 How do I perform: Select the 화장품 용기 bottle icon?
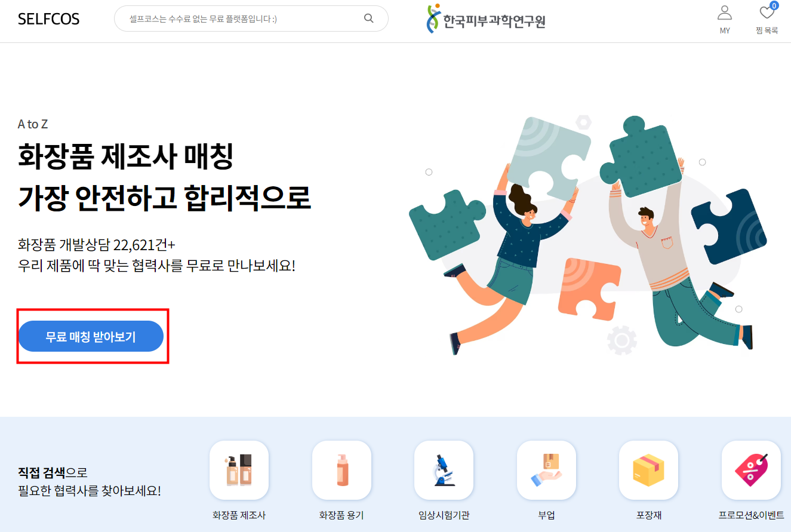coord(341,470)
